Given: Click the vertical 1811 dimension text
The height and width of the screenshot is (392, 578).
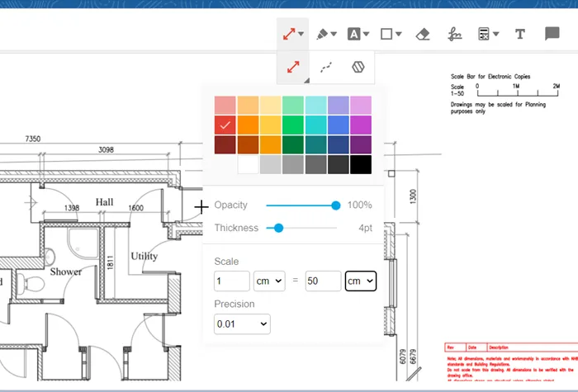Looking at the screenshot, I should tap(110, 262).
